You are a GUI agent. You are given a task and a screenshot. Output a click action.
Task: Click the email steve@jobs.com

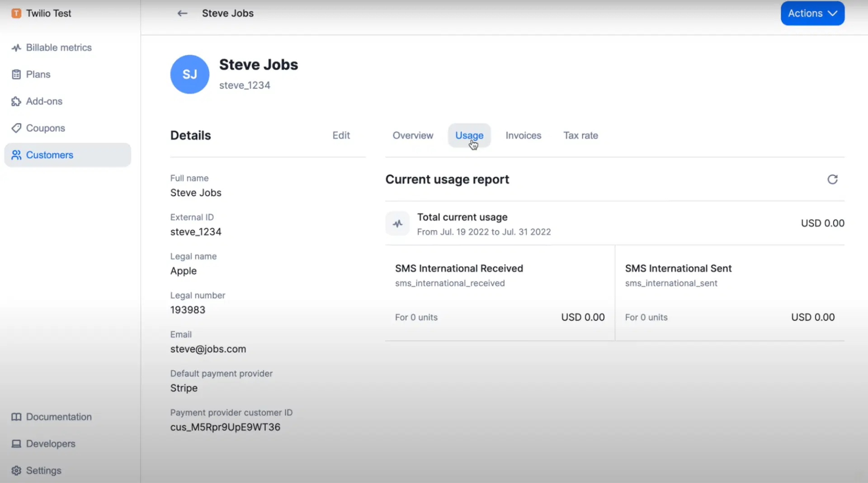pos(208,349)
